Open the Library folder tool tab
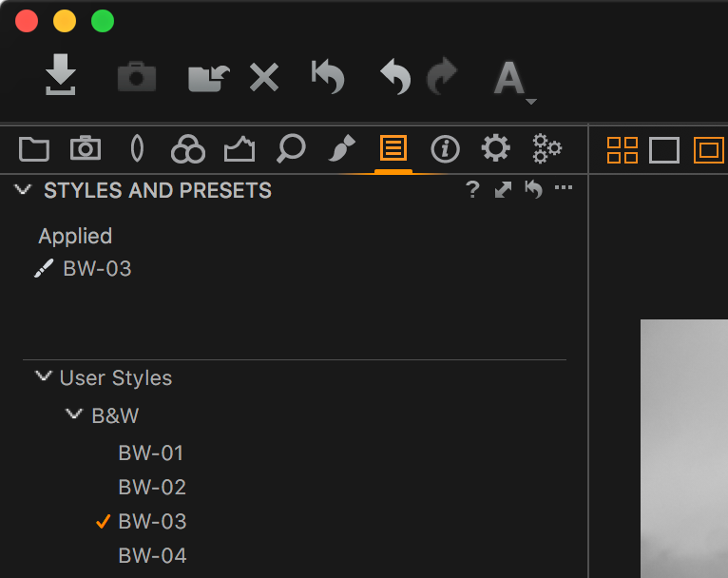Viewport: 728px width, 578px height. tap(34, 149)
